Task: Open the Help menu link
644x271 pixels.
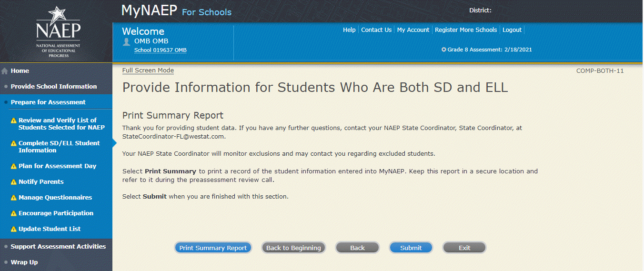Action: click(349, 30)
